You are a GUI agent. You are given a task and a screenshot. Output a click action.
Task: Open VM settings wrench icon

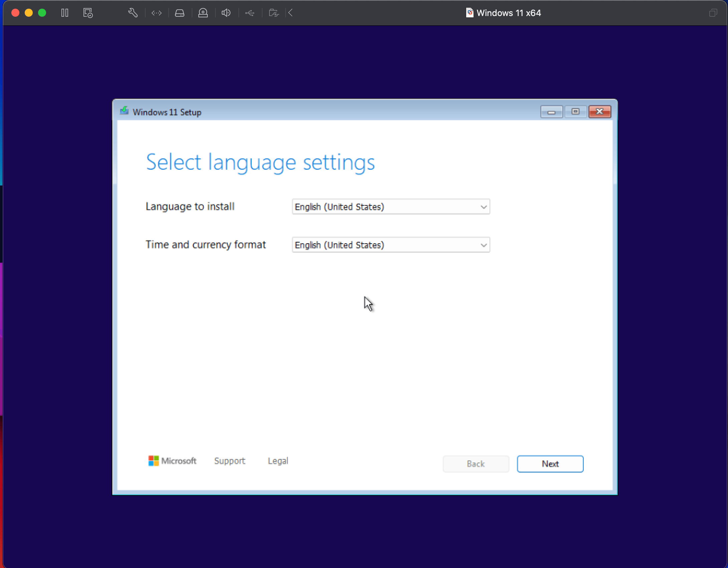133,13
